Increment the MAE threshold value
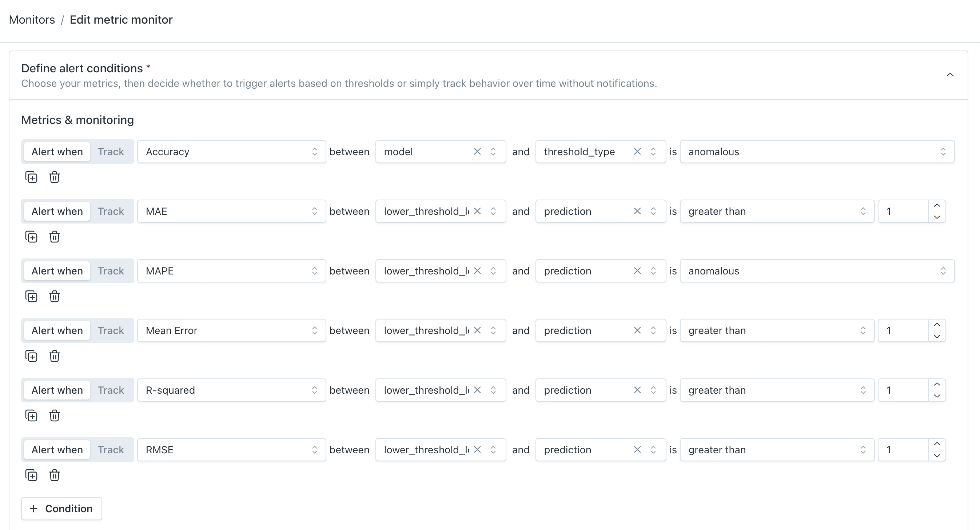This screenshot has height=530, width=980. click(x=937, y=206)
